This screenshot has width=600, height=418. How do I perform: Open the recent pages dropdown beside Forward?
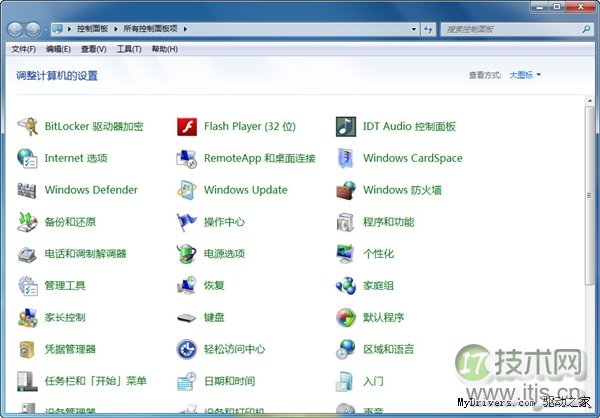tap(46, 29)
